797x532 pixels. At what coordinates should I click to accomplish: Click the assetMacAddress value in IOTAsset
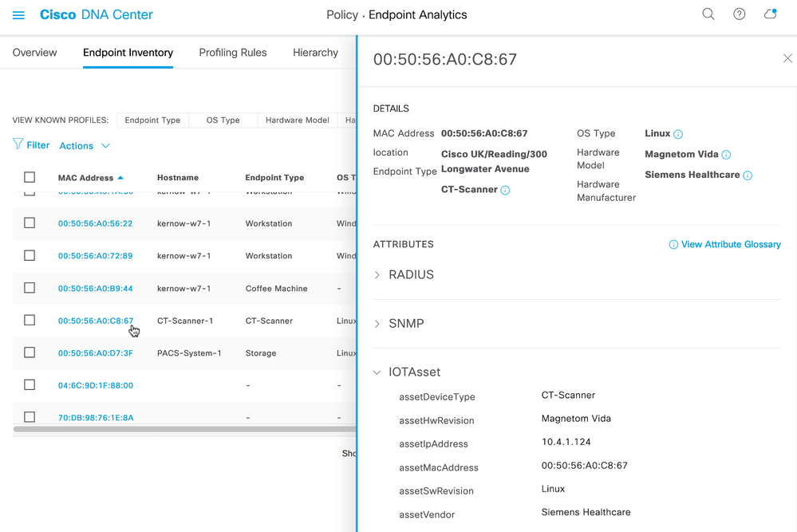click(584, 466)
